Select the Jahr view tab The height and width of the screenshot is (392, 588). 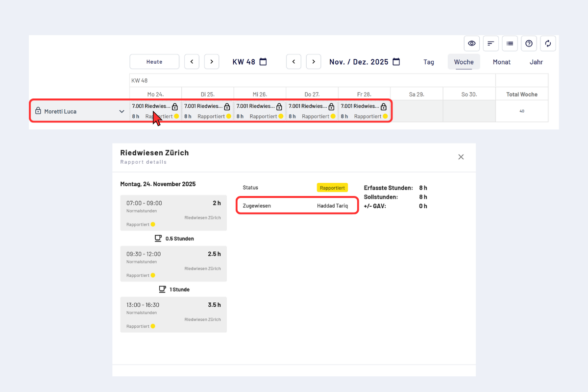point(536,62)
